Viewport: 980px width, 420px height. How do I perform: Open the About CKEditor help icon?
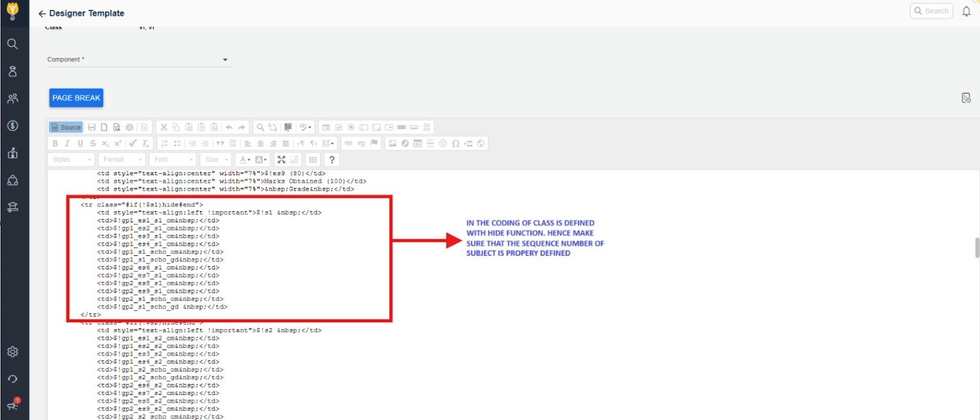coord(332,160)
